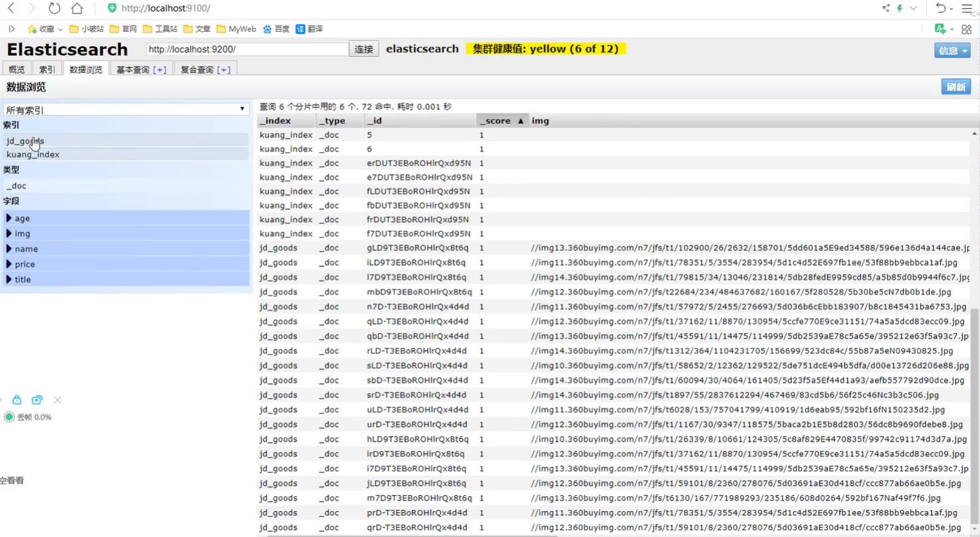Open the 所有索引 index dropdown
980x537 pixels.
126,109
